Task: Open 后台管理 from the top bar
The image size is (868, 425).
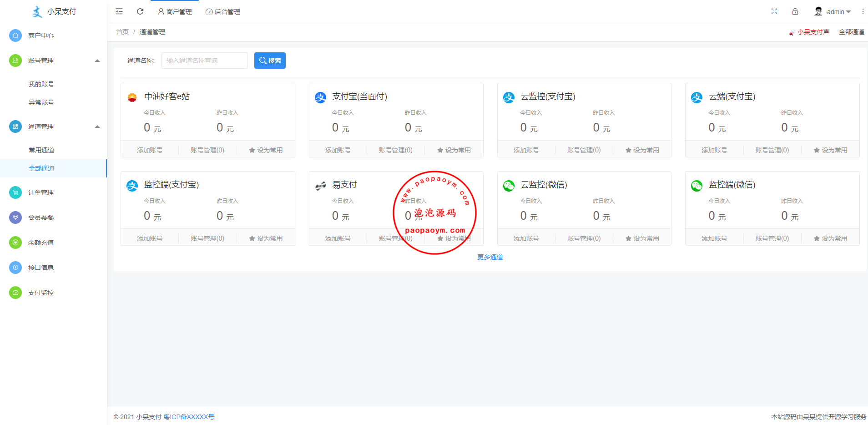Action: (x=222, y=11)
